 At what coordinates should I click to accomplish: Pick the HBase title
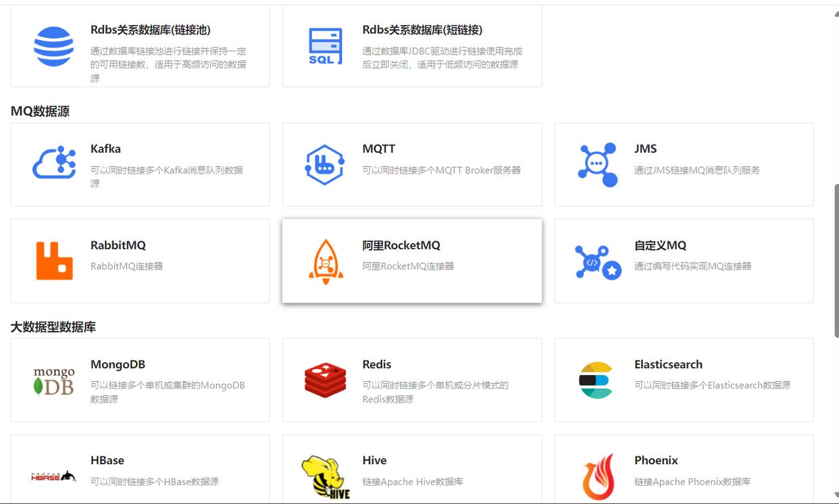(107, 460)
